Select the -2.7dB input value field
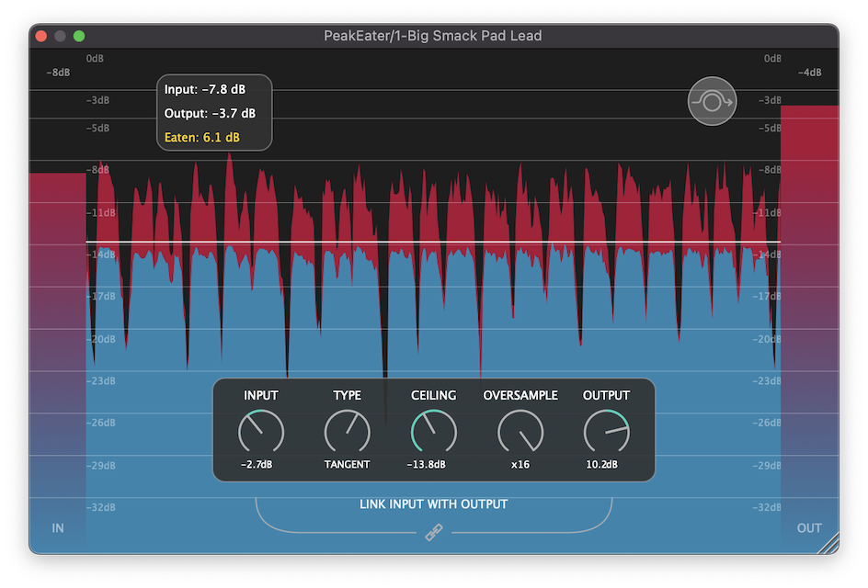The width and height of the screenshot is (868, 588). tap(257, 465)
